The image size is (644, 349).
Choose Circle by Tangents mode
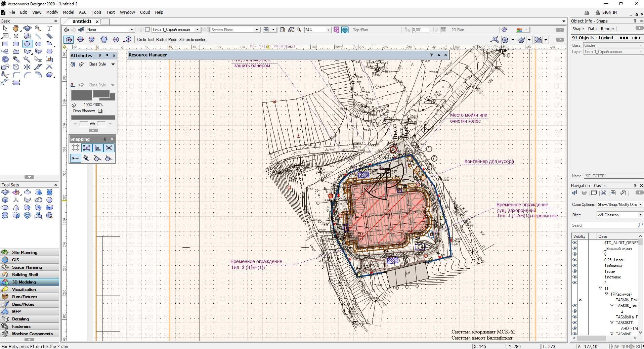[104, 40]
